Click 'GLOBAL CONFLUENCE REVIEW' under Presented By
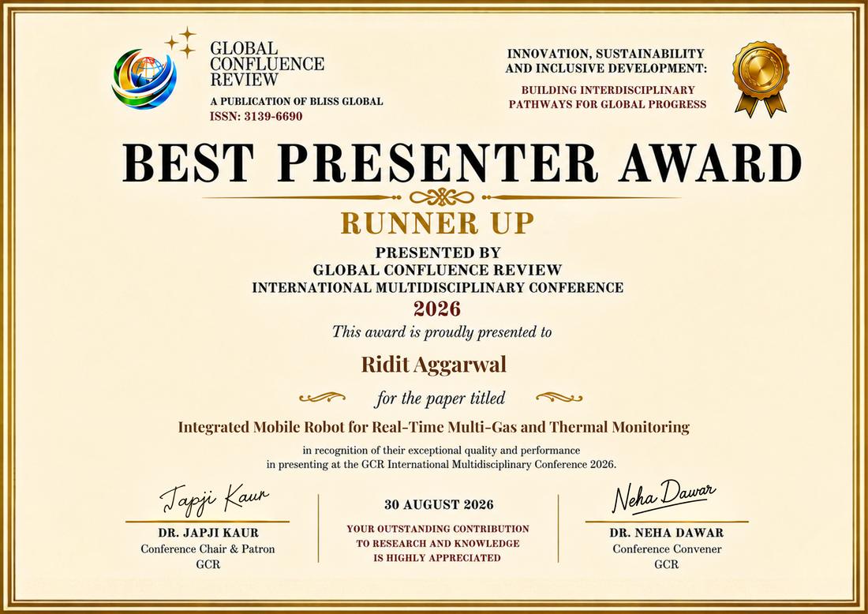The height and width of the screenshot is (614, 868). 437,270
